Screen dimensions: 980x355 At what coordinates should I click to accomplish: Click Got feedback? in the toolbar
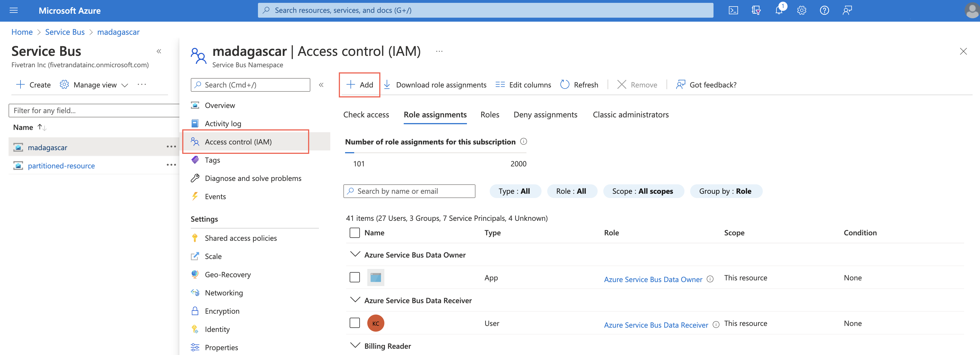(706, 85)
